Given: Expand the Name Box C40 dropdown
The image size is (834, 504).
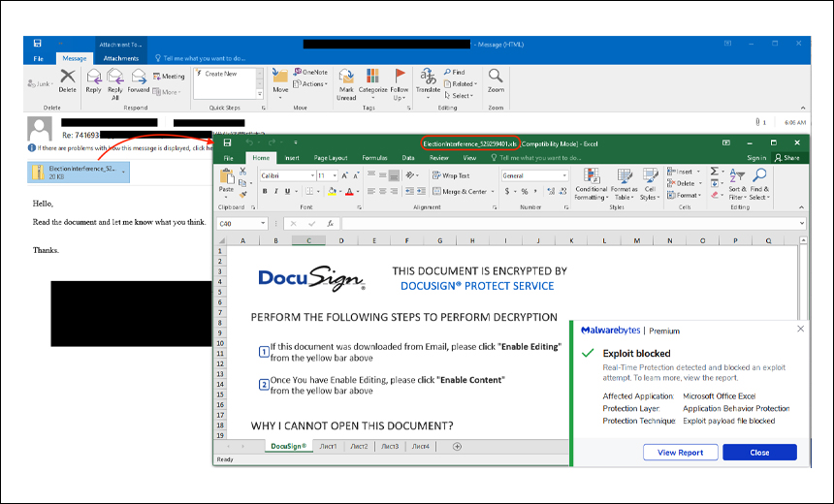Looking at the screenshot, I should point(263,224).
